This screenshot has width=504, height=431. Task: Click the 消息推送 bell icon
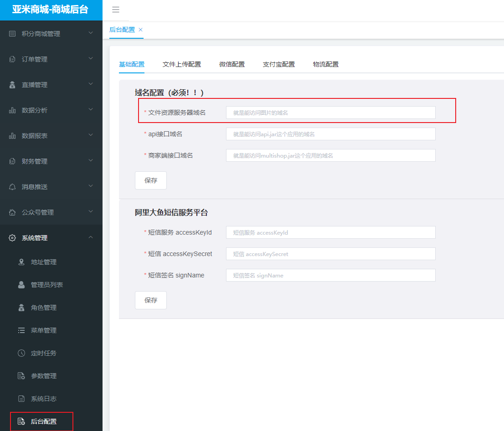click(12, 187)
